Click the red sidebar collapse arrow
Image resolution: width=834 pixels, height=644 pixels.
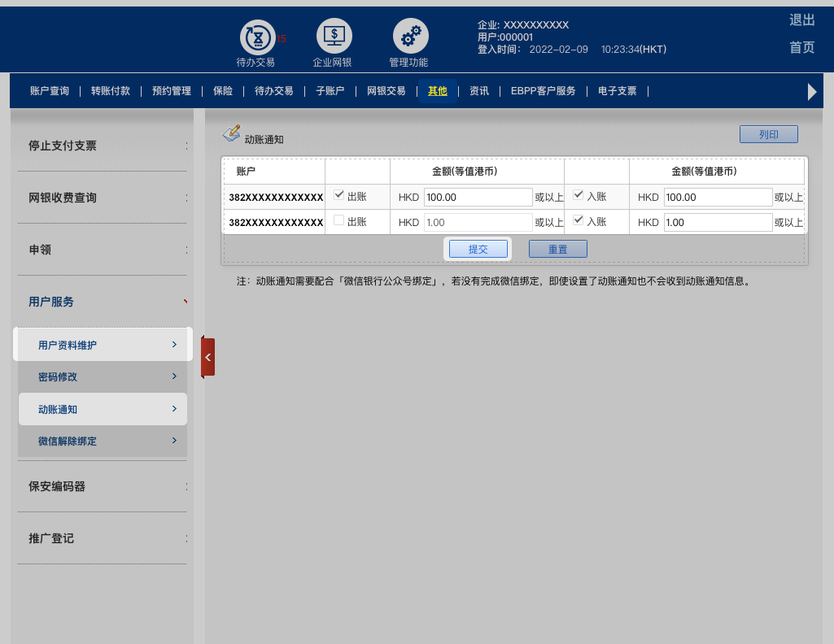[207, 357]
